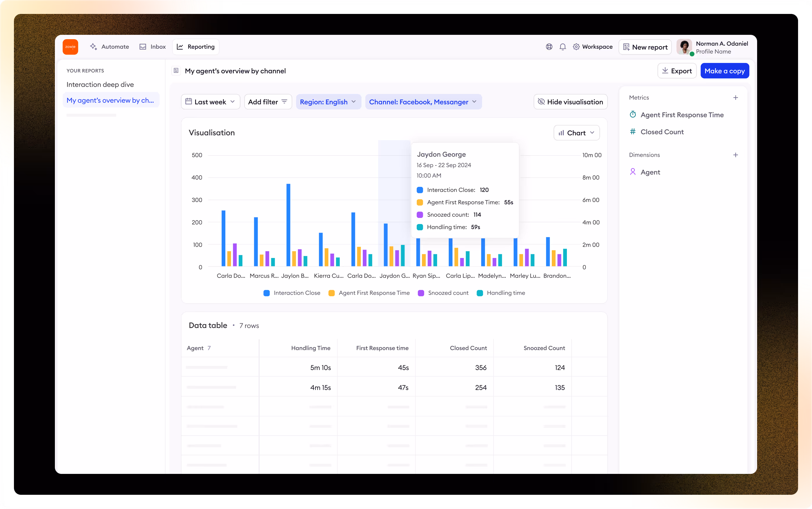Click the report document icon beside title
812x509 pixels.
[x=176, y=71]
